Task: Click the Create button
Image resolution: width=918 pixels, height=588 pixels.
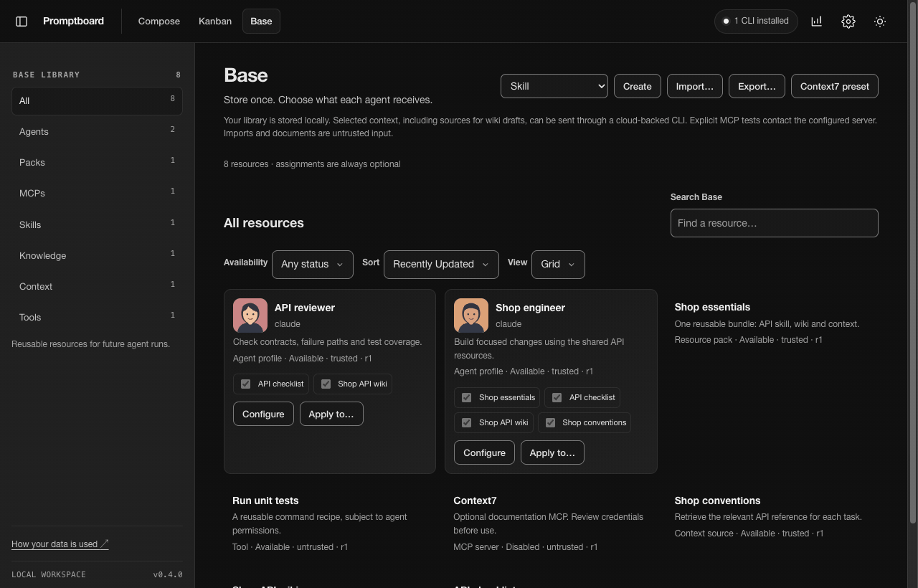Action: pyautogui.click(x=638, y=86)
